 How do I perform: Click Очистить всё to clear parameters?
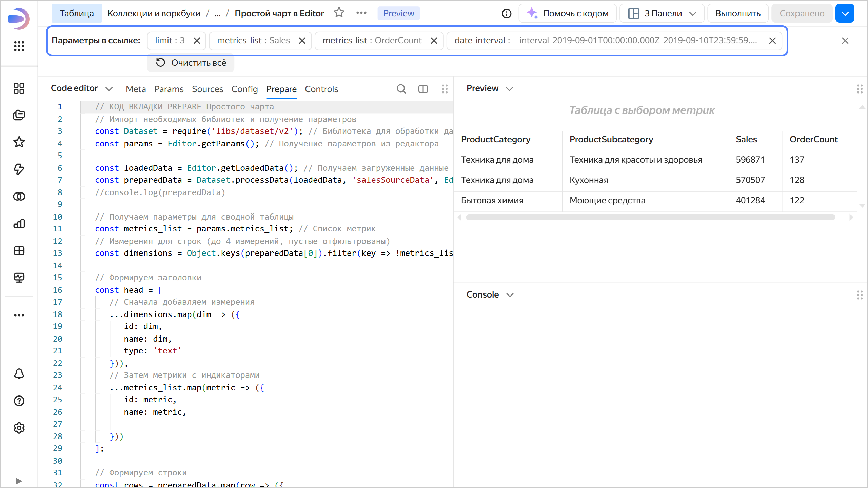click(191, 63)
